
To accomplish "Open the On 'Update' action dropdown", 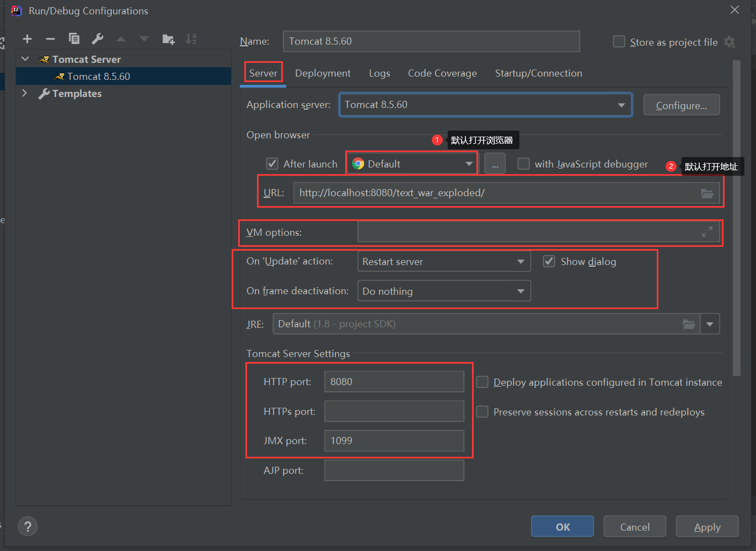I will pyautogui.click(x=444, y=261).
